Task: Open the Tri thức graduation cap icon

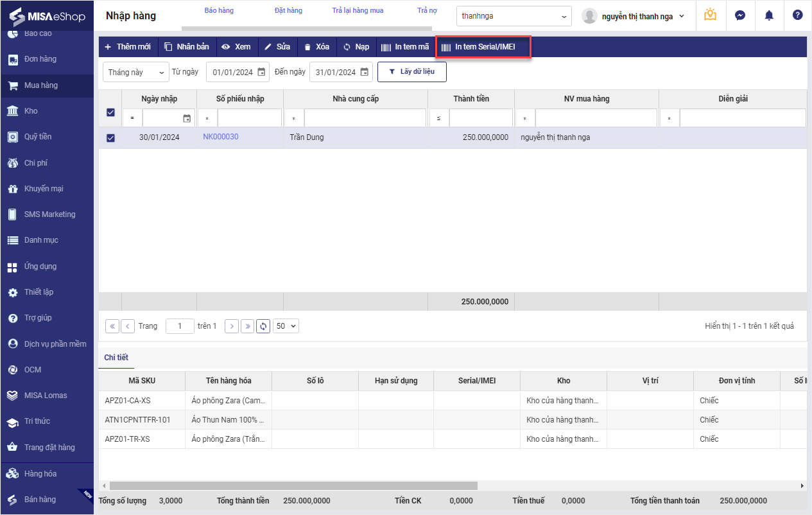Action: 13,422
